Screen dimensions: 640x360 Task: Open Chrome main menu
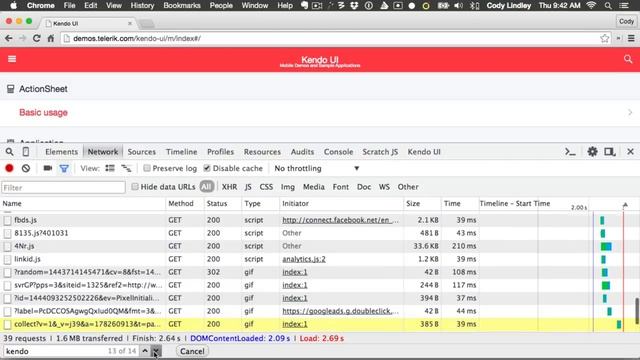pyautogui.click(x=631, y=38)
